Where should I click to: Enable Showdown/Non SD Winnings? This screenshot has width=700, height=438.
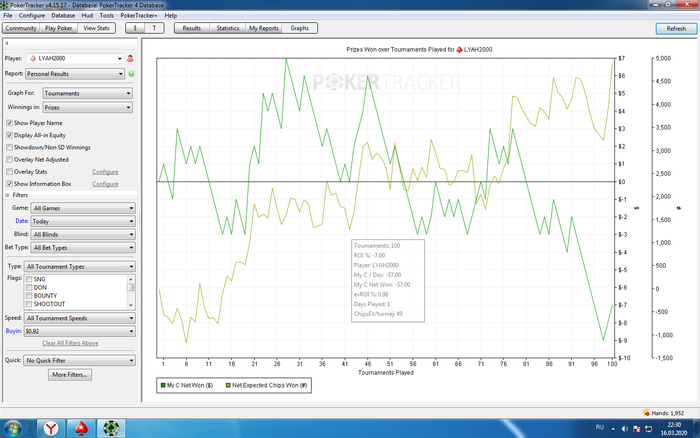pyautogui.click(x=9, y=147)
